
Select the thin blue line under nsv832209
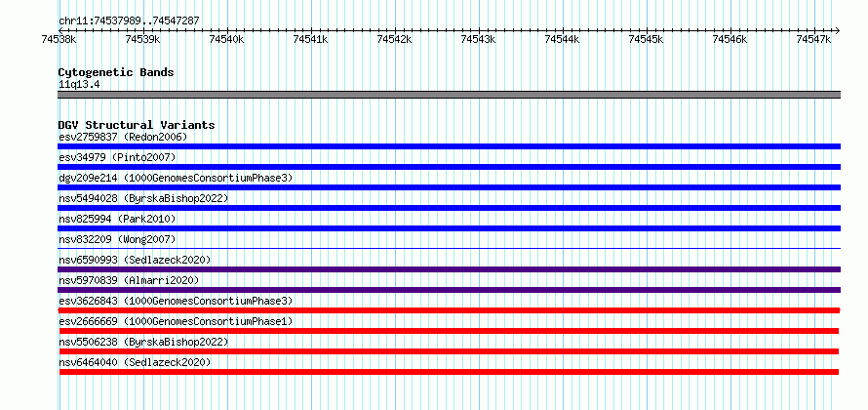(x=449, y=248)
